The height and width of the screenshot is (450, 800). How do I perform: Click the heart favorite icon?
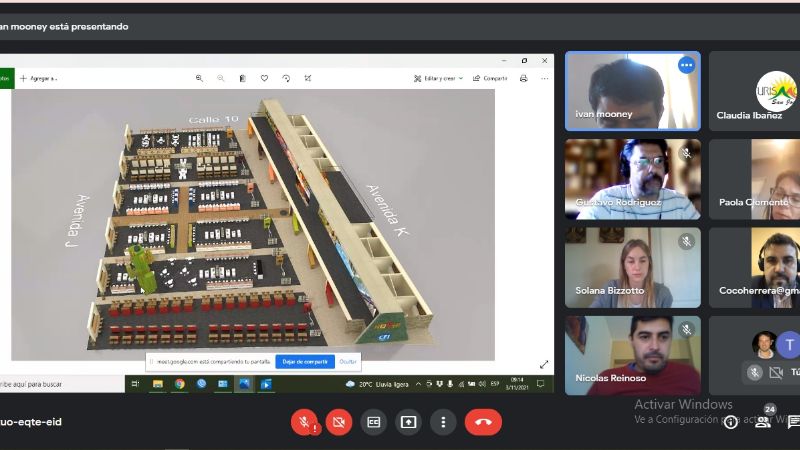tap(264, 78)
